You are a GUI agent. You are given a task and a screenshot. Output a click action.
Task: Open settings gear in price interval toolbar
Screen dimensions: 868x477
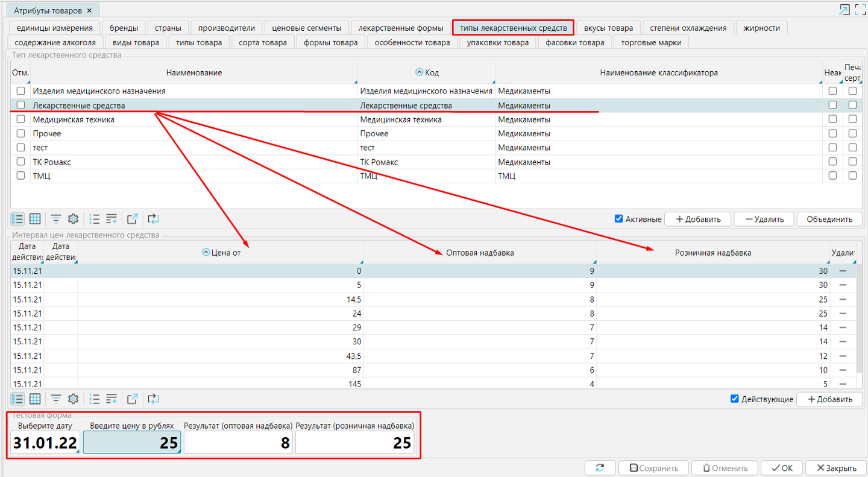pos(73,399)
